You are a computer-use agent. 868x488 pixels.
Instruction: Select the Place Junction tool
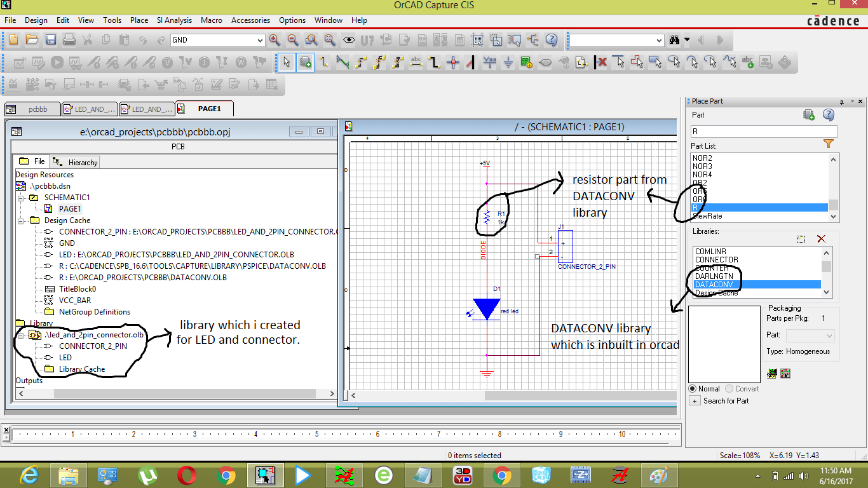tap(453, 63)
